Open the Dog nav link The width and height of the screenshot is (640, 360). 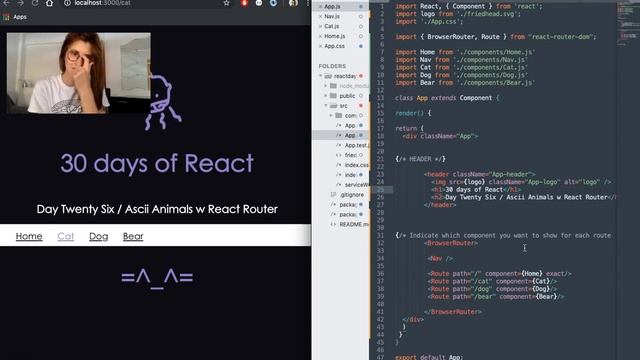(x=99, y=236)
